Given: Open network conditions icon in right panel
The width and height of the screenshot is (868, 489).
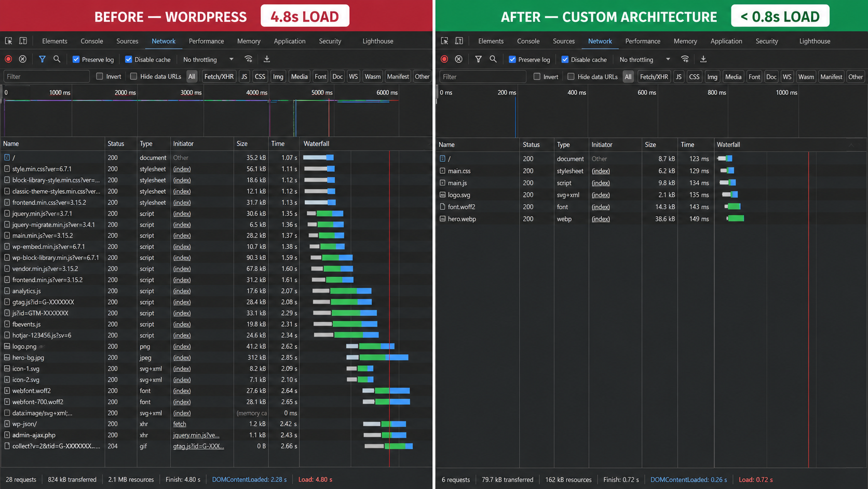Looking at the screenshot, I should pos(685,59).
